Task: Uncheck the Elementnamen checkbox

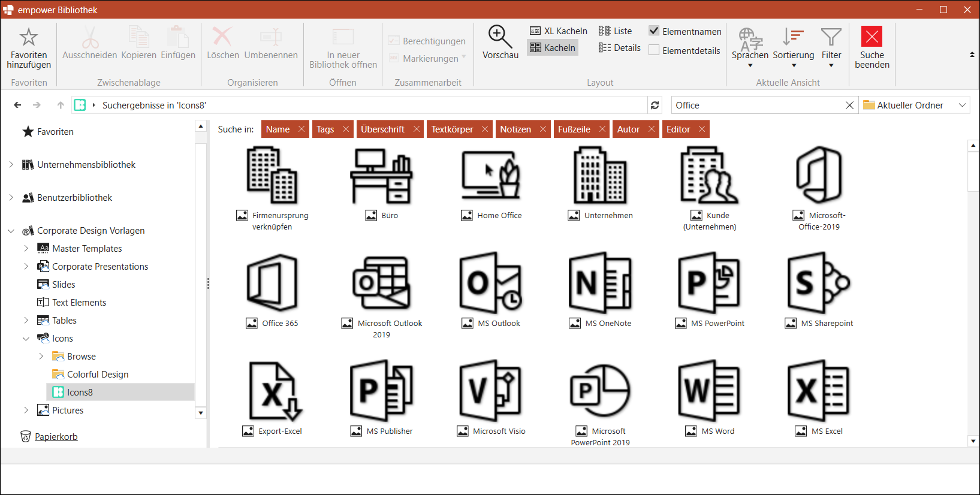Action: coord(654,31)
